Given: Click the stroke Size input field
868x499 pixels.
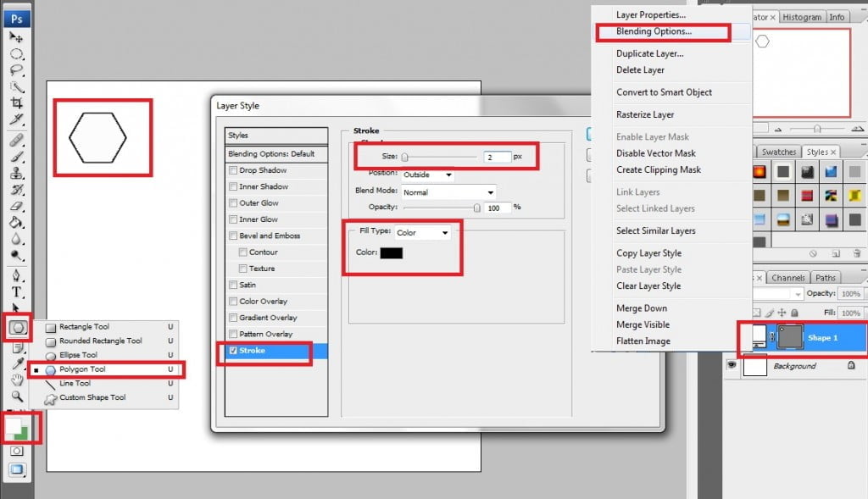Looking at the screenshot, I should [x=498, y=157].
